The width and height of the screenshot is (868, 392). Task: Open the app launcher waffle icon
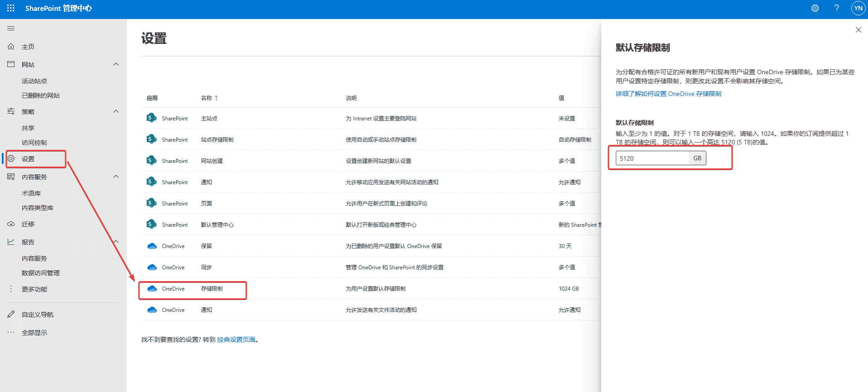point(11,8)
